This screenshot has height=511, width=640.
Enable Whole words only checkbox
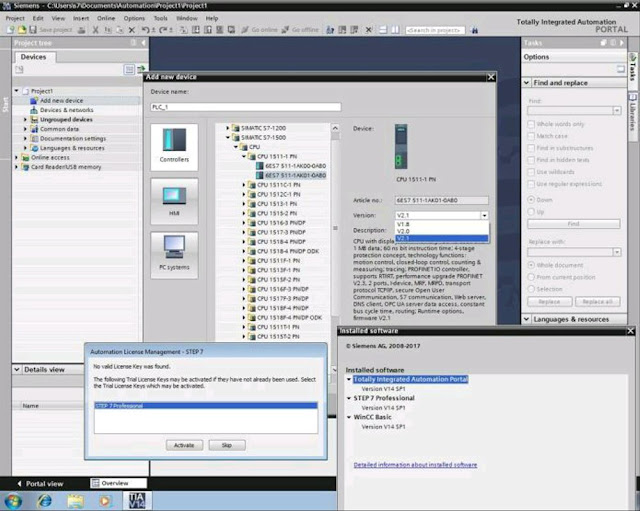(531, 124)
